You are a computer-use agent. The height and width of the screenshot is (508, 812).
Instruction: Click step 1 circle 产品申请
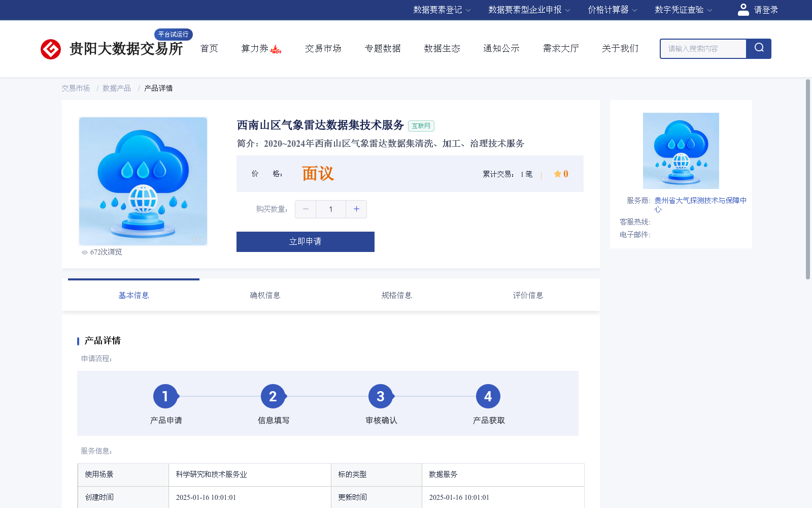165,396
